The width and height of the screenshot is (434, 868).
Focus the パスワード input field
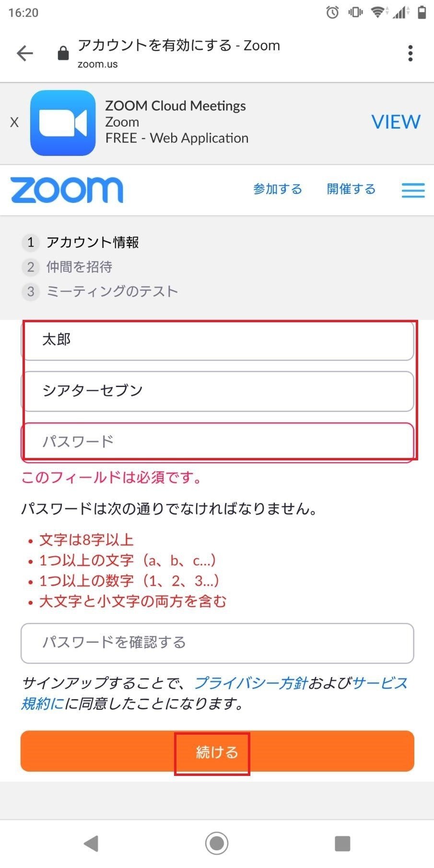(217, 441)
